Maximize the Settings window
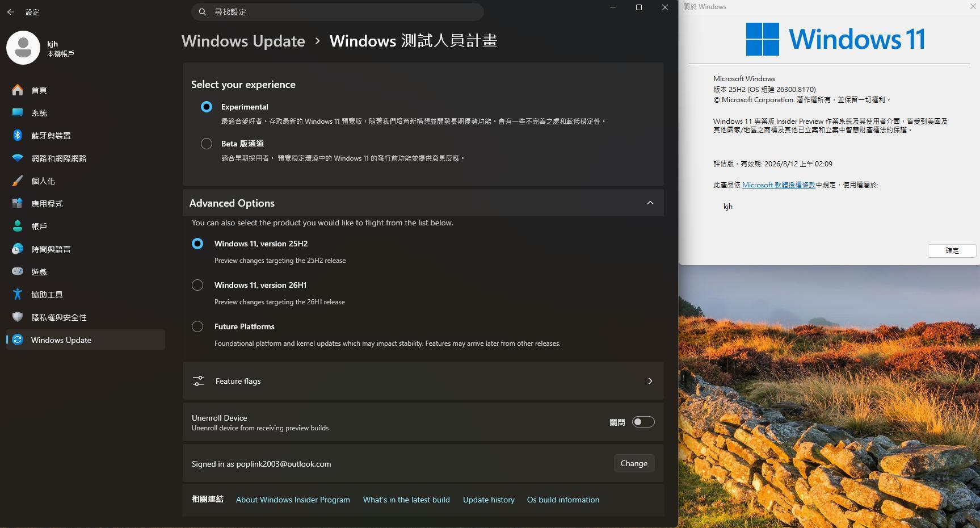Viewport: 980px width, 528px height. (639, 7)
